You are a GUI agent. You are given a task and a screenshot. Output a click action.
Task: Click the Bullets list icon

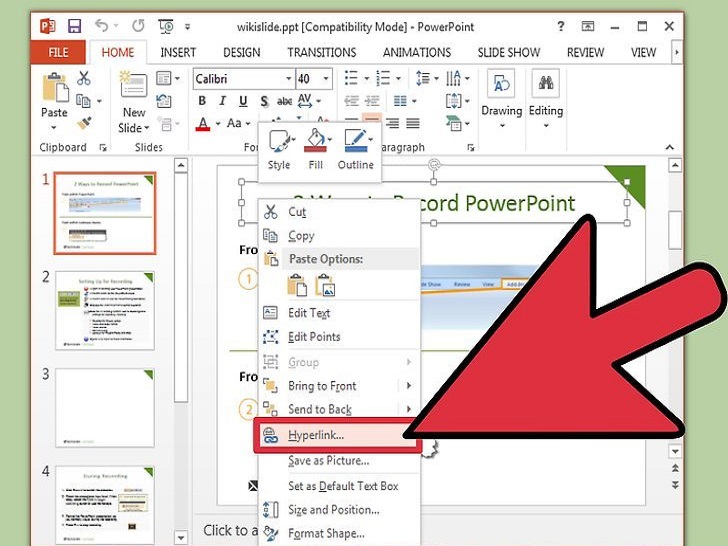pos(351,78)
